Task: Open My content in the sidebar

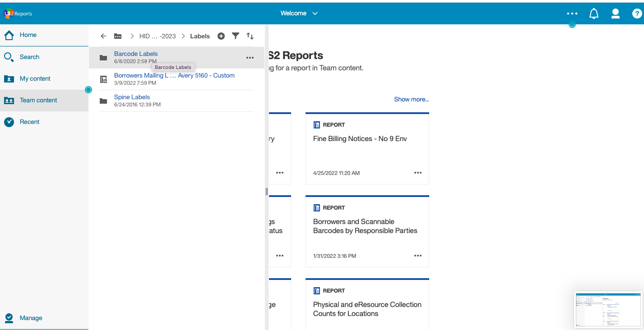Action: [44, 78]
